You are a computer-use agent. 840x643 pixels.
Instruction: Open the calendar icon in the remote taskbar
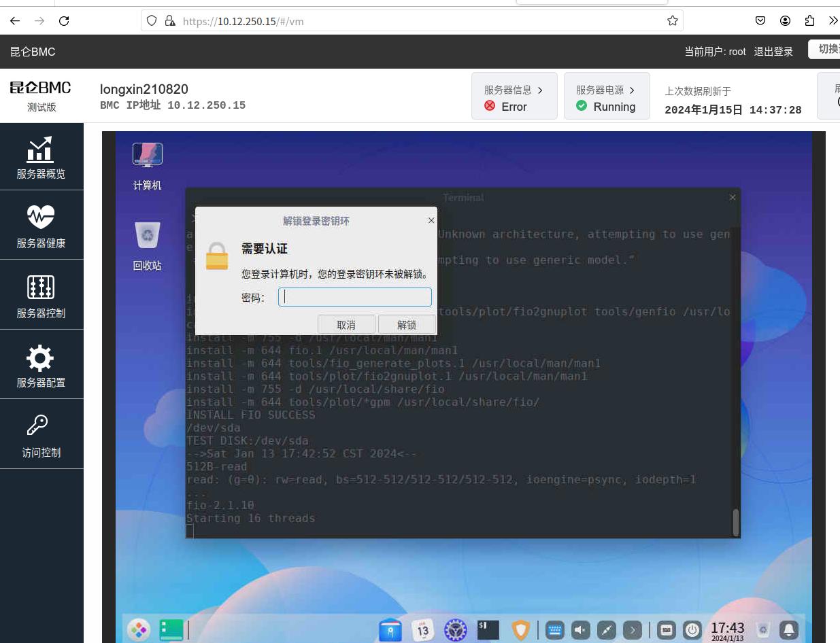[423, 630]
